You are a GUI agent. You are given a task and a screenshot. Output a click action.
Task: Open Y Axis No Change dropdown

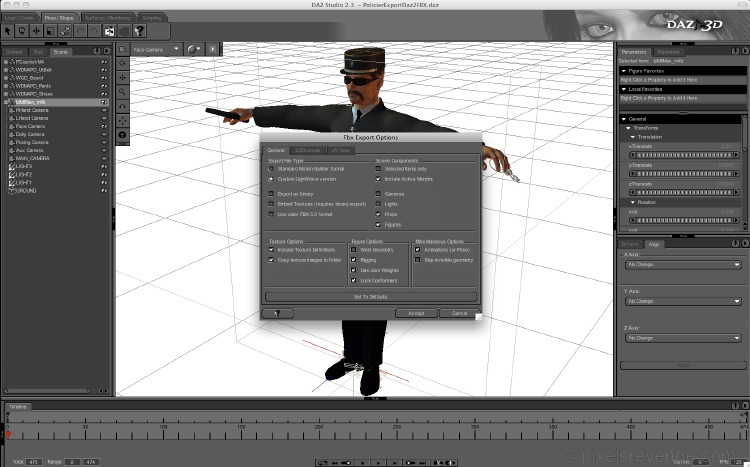coord(683,301)
